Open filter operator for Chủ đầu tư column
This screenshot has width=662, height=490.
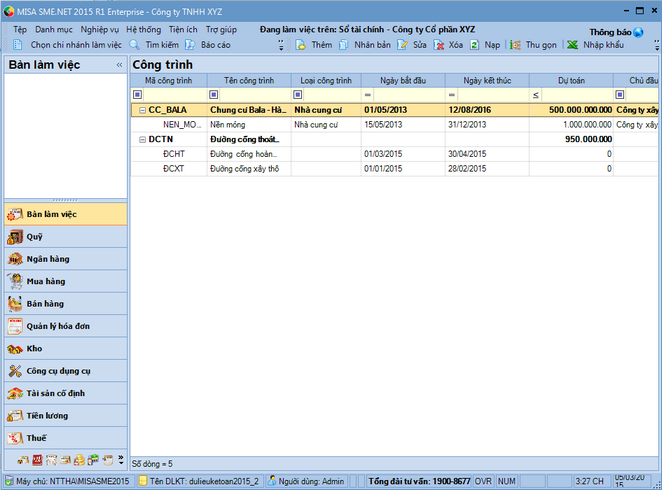(x=620, y=95)
